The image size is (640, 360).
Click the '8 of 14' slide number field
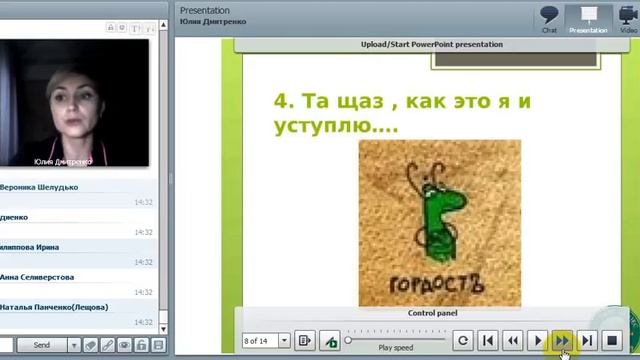click(260, 340)
